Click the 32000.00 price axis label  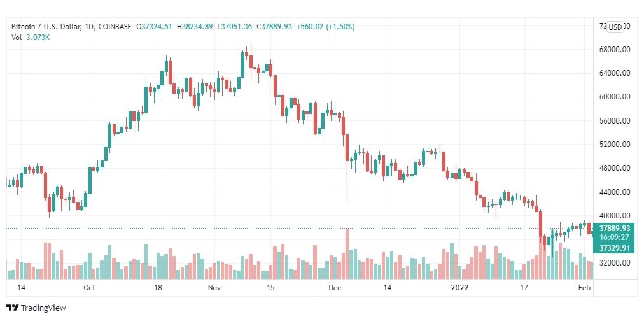[x=615, y=263]
